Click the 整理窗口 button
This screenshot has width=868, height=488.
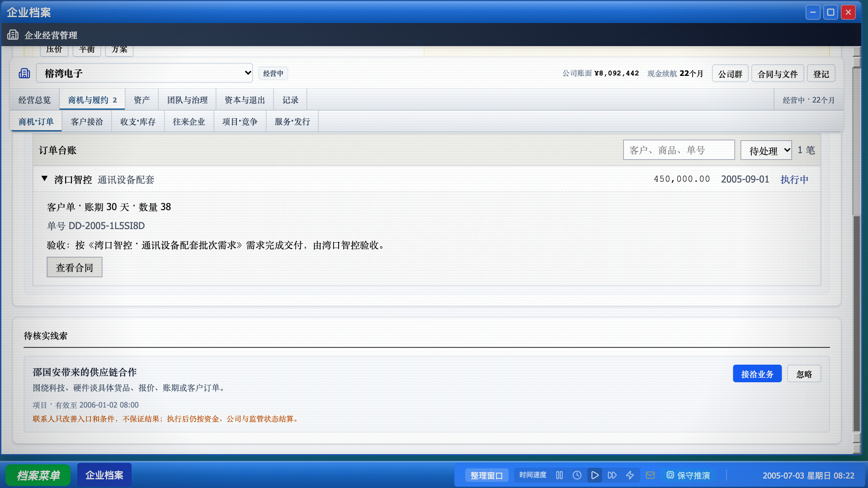tap(486, 475)
